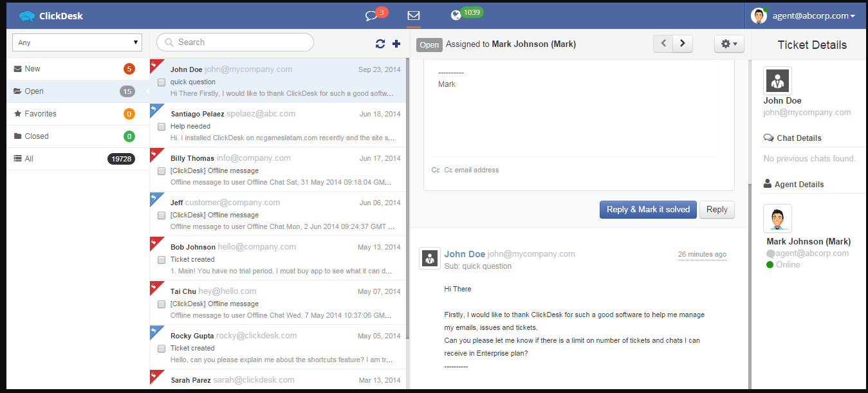Check the Jeff ticket checkbox

(162, 215)
